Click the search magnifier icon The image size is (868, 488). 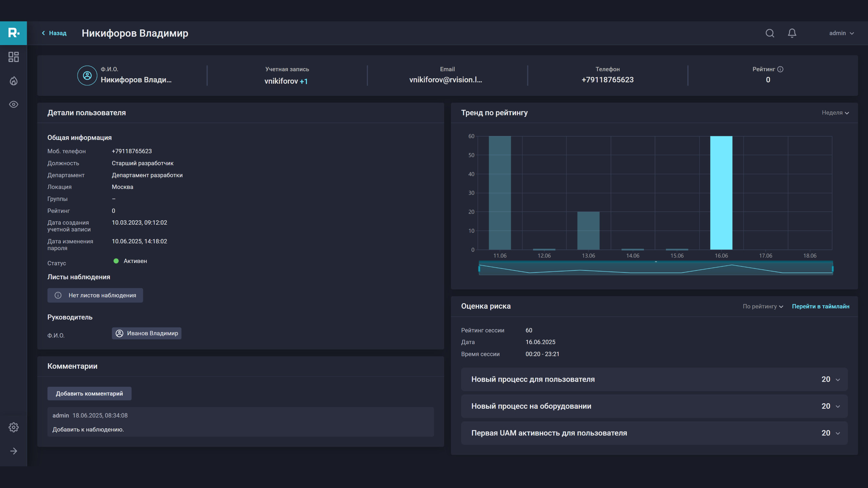tap(770, 33)
